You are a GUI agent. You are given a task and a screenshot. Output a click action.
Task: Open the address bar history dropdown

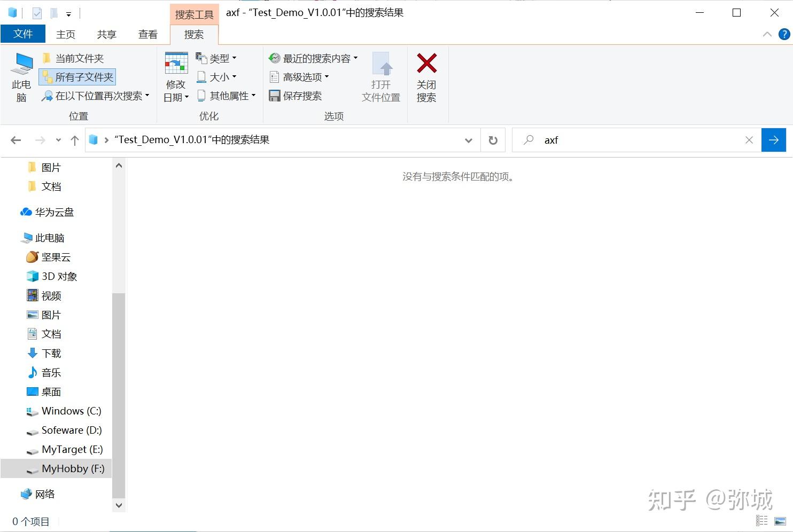tap(469, 140)
